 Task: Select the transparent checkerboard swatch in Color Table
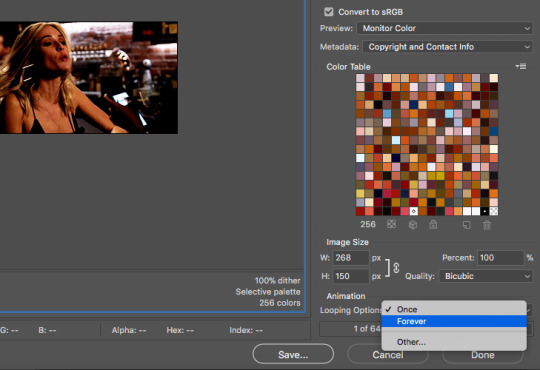[494, 211]
